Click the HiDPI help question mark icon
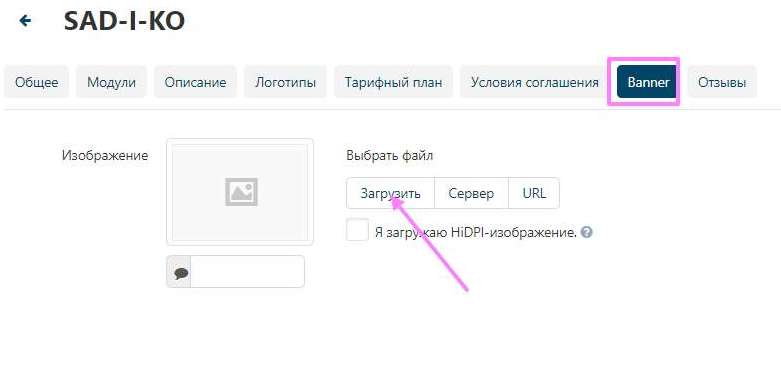Image resolution: width=781 pixels, height=370 pixels. point(587,232)
